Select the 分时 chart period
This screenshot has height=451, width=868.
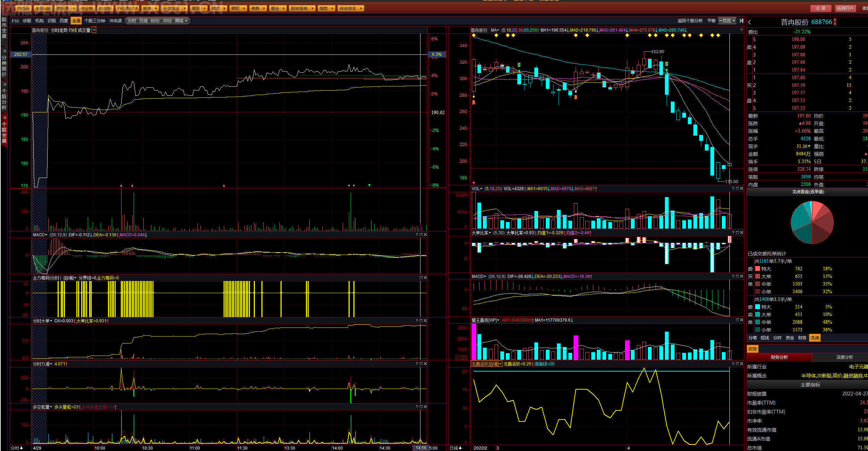[132, 21]
